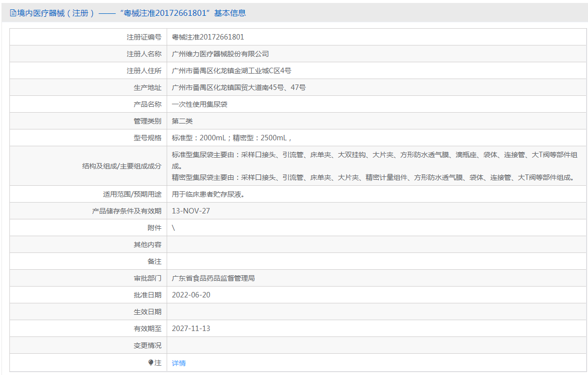The height and width of the screenshot is (375, 588).
Task: Click the 有效期至 label
Action: (147, 329)
